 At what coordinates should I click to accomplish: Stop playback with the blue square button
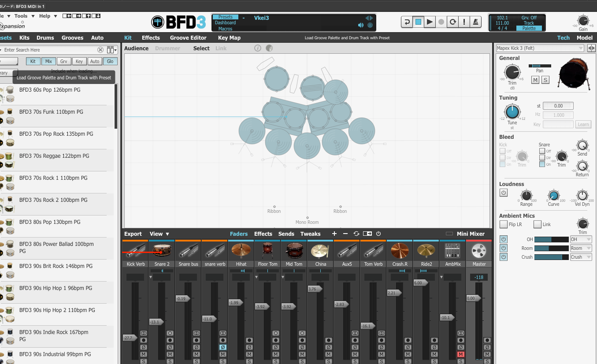pyautogui.click(x=418, y=22)
